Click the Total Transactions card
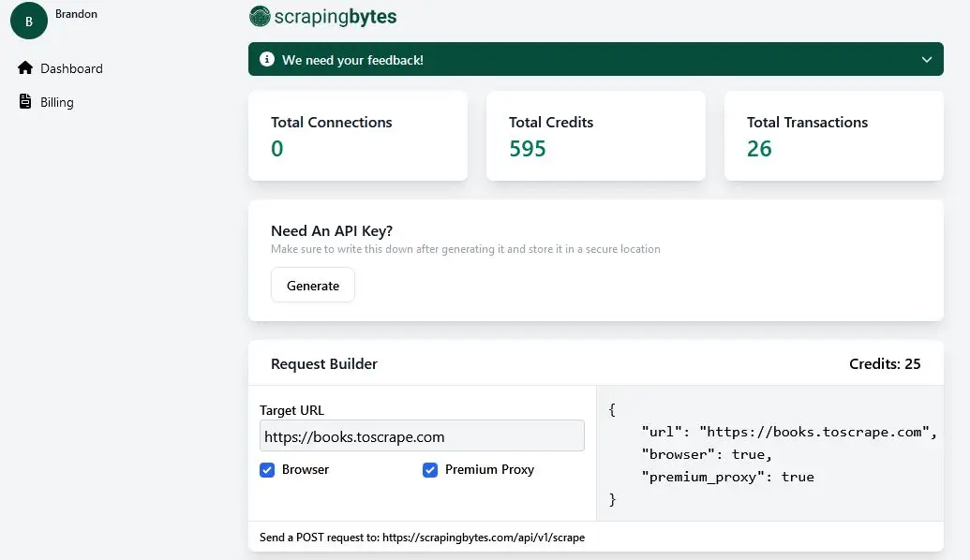This screenshot has width=970, height=560. 833,136
